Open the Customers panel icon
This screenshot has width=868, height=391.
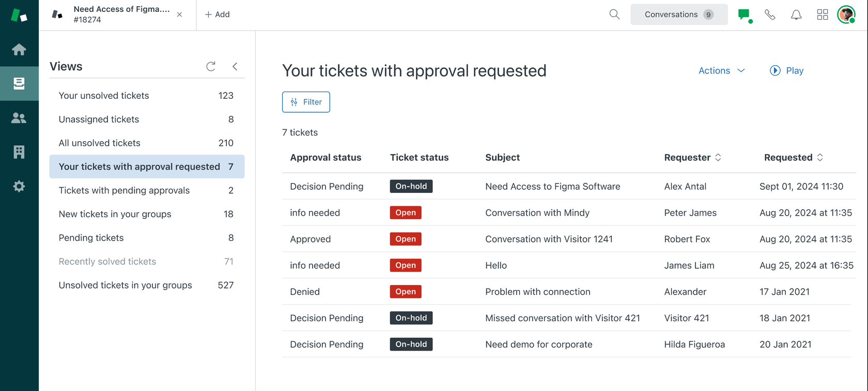19,117
